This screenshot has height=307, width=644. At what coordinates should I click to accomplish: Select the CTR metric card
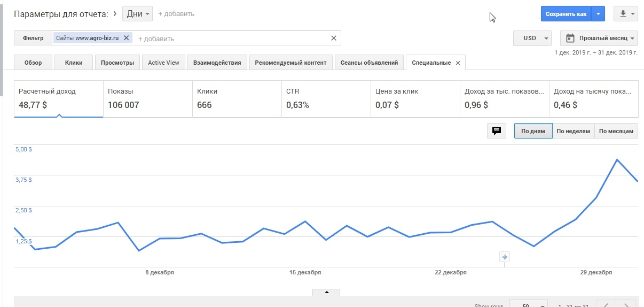tap(326, 99)
